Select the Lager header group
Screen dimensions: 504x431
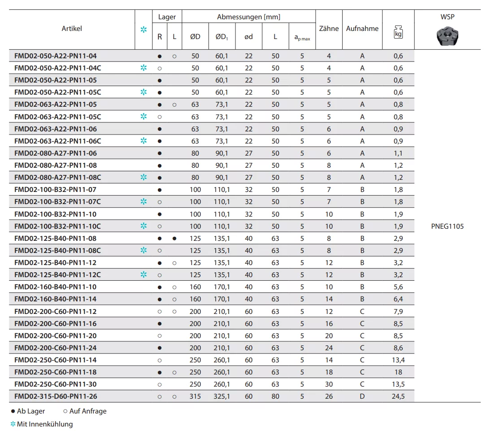[x=167, y=17]
